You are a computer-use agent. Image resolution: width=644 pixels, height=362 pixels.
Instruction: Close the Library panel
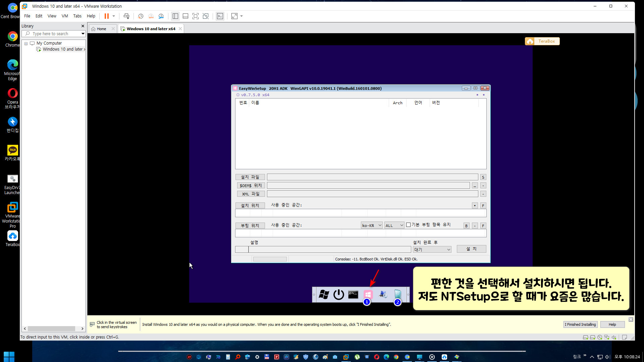[x=83, y=26]
